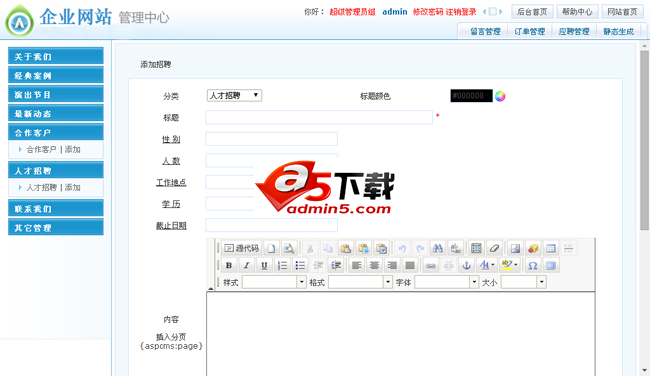
Task: Click the New Page icon in editor toolbar
Action: (x=271, y=248)
